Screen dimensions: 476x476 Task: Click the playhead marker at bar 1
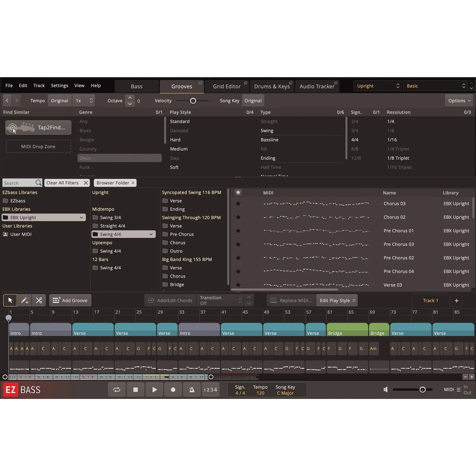click(x=9, y=318)
